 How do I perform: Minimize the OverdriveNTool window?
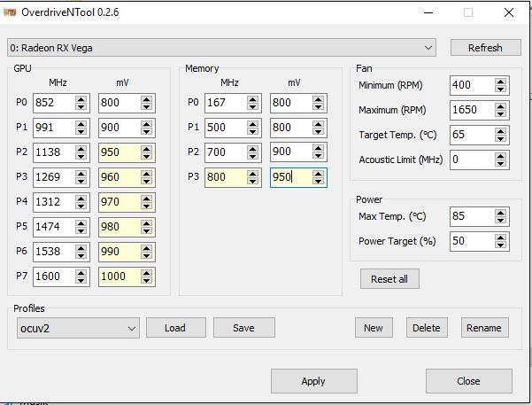(428, 12)
